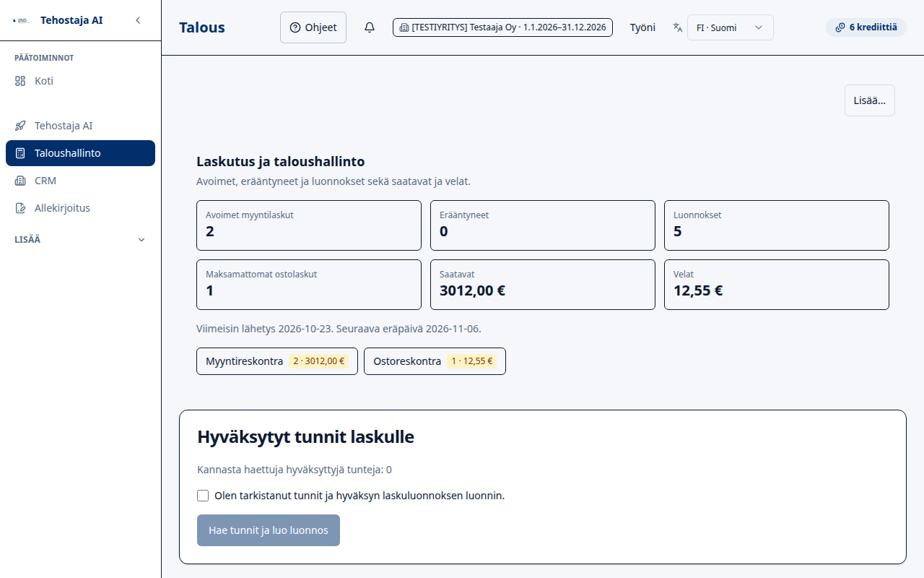Open the FI · Suomi language dropdown

[730, 27]
